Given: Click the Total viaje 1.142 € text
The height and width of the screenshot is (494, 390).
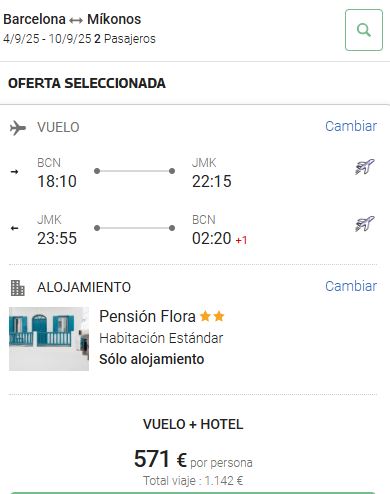Looking at the screenshot, I should click(x=193, y=481).
